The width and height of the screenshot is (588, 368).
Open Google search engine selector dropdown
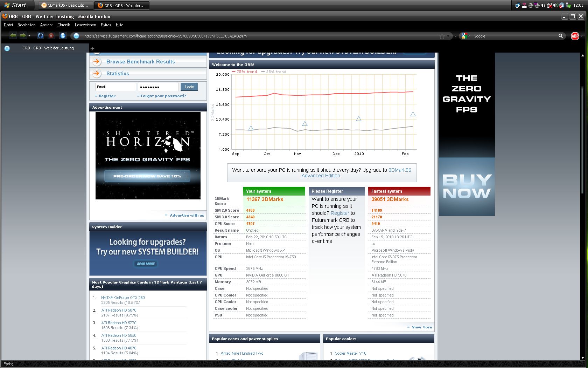[x=465, y=36]
